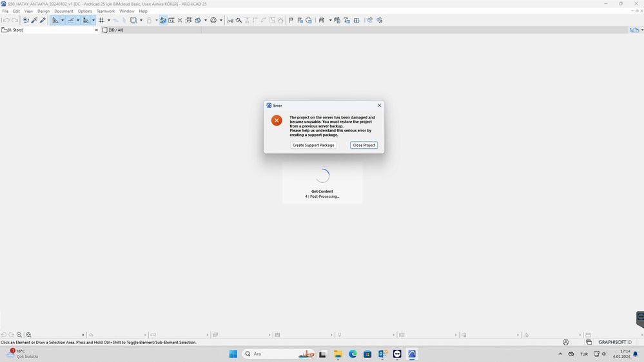644x362 pixels.
Task: Click the Trace Reference icon
Action: 133,20
